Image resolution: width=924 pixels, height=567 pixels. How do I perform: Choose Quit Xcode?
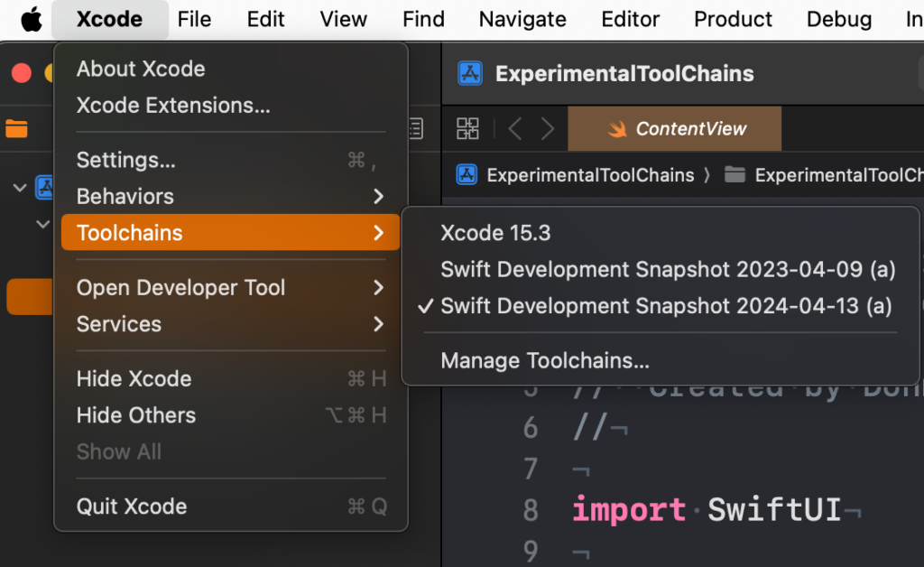coord(230,507)
